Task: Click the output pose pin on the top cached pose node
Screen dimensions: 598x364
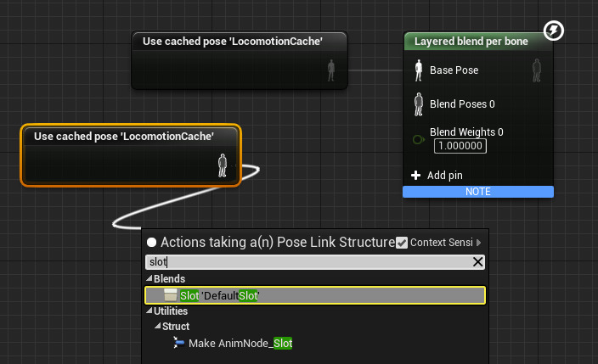Action: tap(332, 70)
